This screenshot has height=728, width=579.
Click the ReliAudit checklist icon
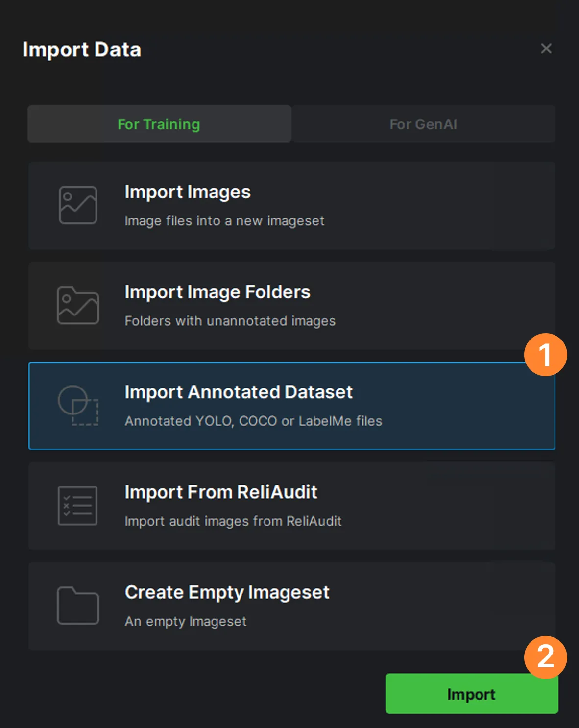[x=77, y=506]
